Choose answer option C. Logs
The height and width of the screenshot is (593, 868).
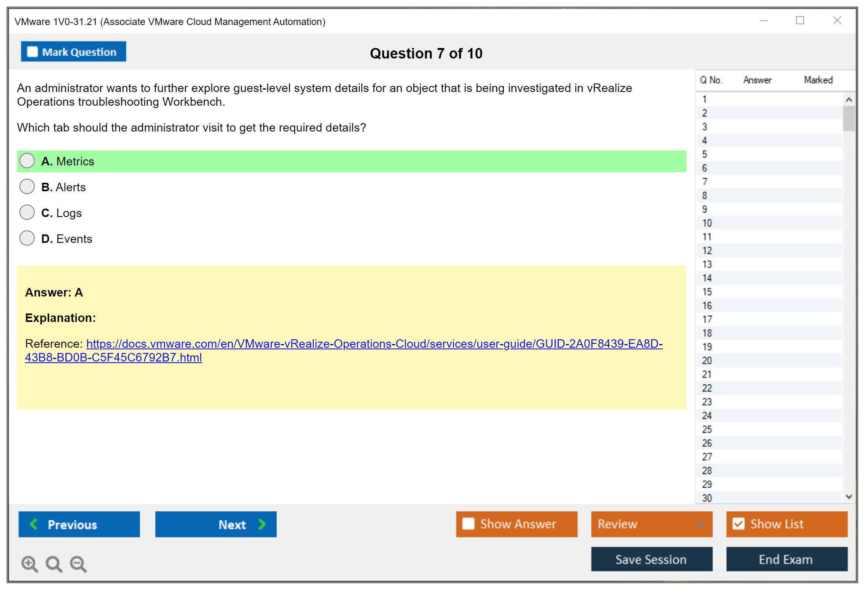click(x=27, y=213)
